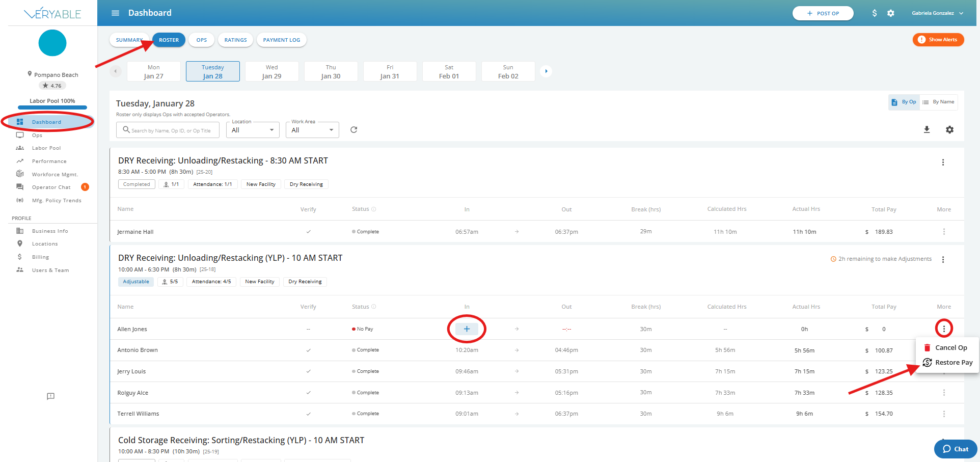980x462 pixels.
Task: Click the Post Op button
Action: pos(823,13)
